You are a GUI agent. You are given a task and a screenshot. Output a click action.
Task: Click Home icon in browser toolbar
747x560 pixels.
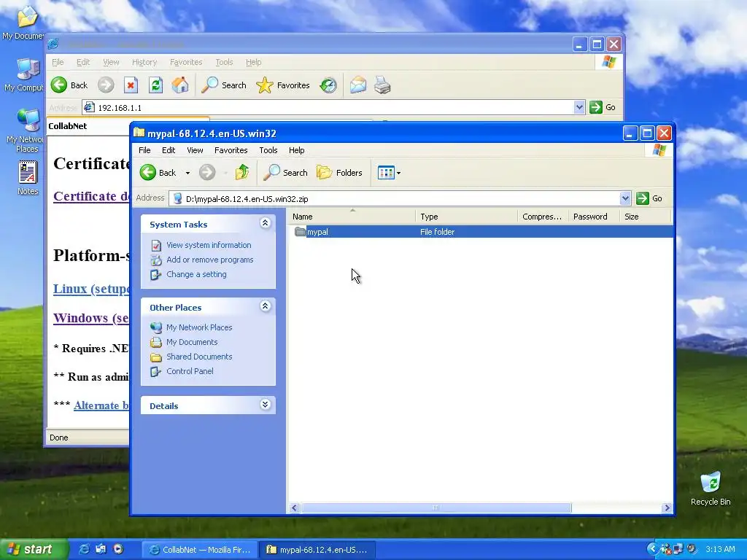point(180,86)
